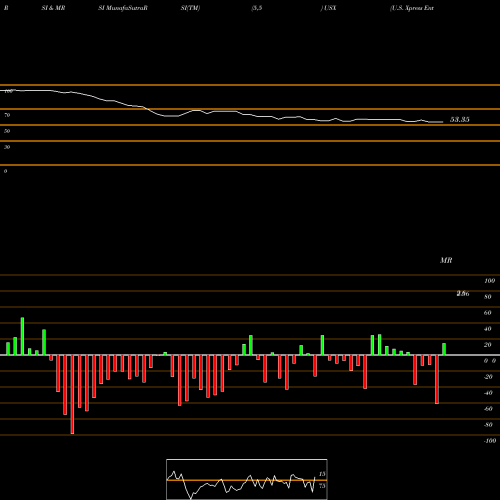
Task: Click the 'SI MunafaSutraR' header text
Action: [x=123, y=8]
